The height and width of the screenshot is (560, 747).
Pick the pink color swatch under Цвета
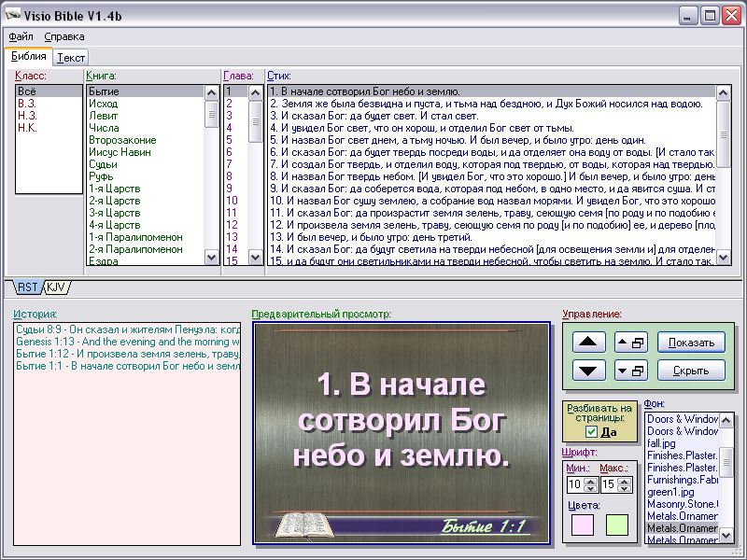click(x=582, y=525)
